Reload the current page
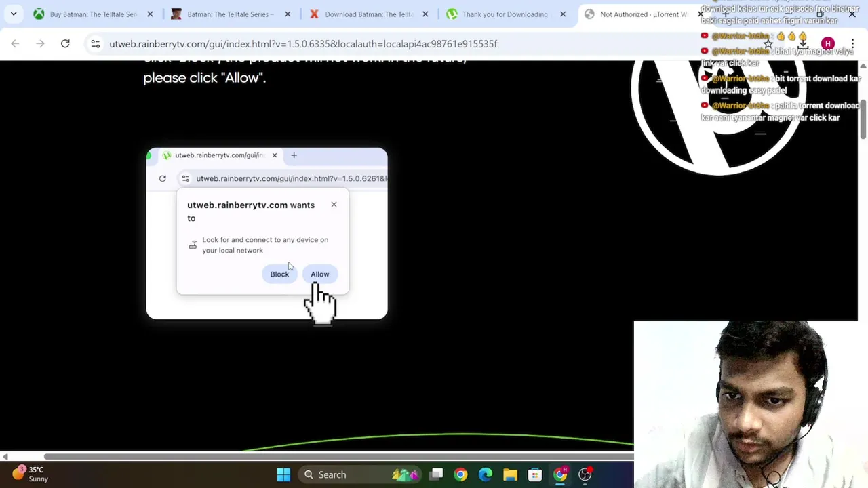Viewport: 868px width, 488px height. (x=65, y=44)
